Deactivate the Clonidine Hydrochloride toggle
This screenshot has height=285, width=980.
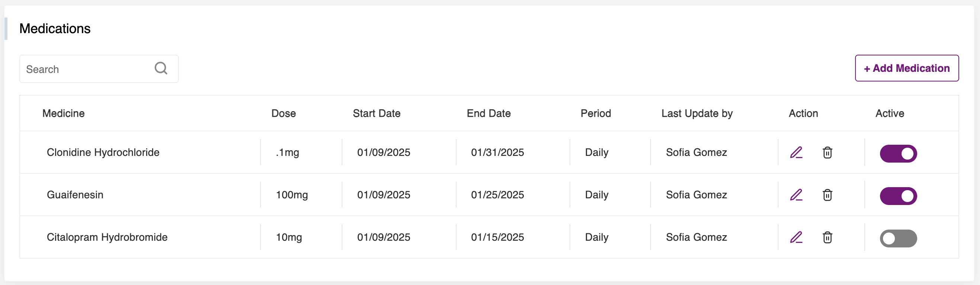898,153
